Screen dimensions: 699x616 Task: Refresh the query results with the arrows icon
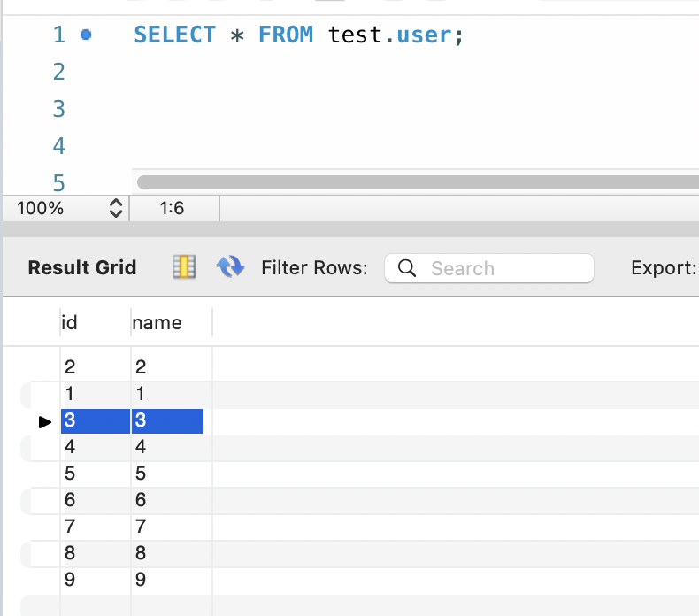[x=230, y=267]
